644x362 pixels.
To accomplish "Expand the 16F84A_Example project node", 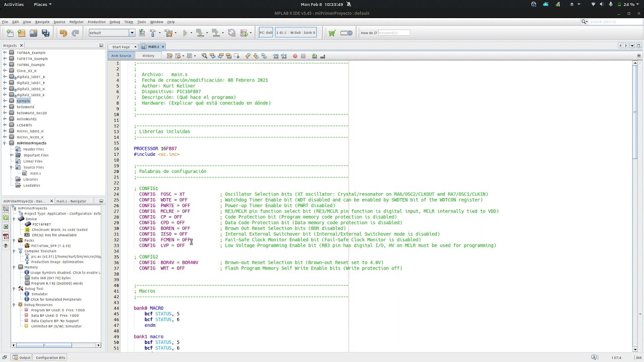I will 5,53.
